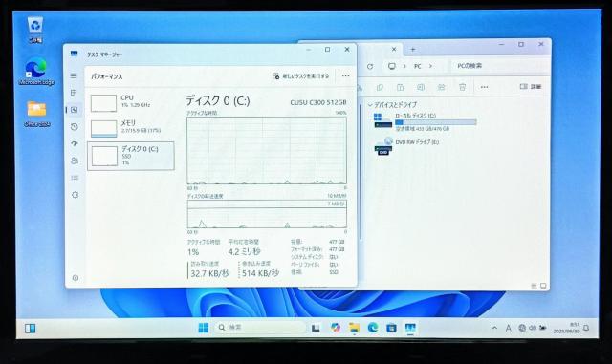
Task: Click the monitor icon in Explorer address bar
Action: 392,66
